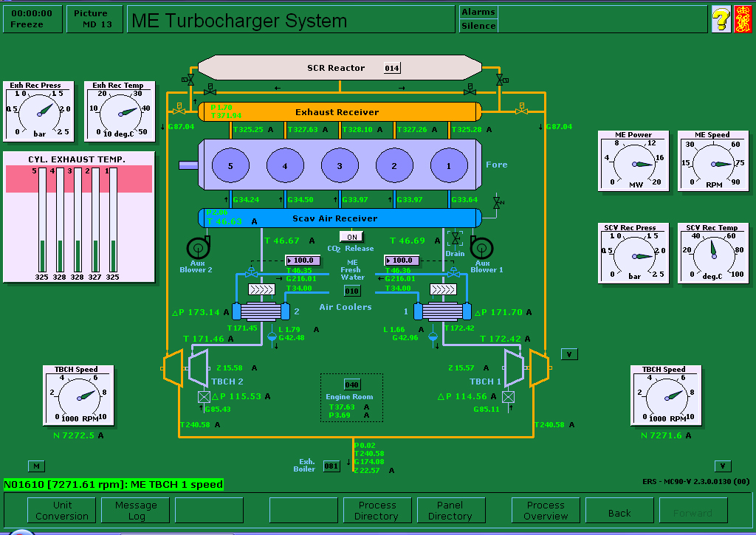The image size is (756, 535).
Task: Toggle the CO2 Release ON switch
Action: pyautogui.click(x=351, y=237)
